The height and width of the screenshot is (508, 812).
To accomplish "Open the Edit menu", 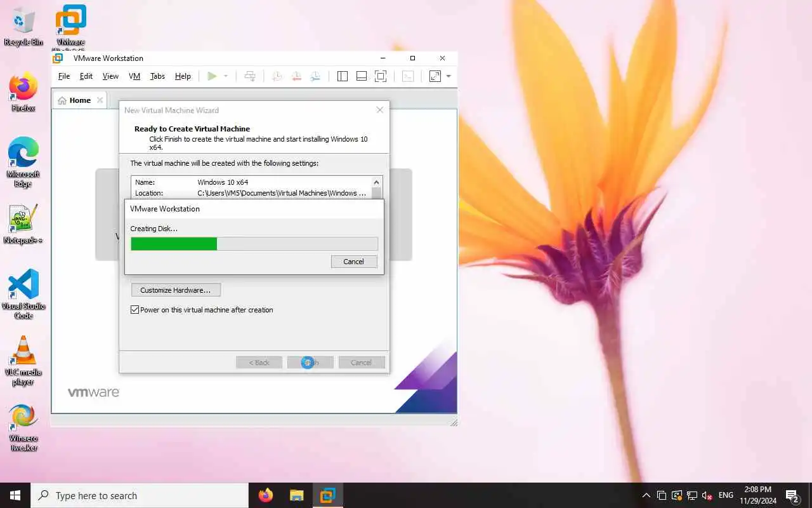I will [x=86, y=76].
